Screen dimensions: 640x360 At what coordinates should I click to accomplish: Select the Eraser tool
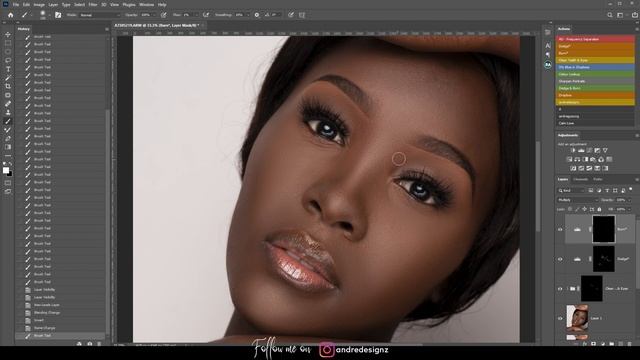8,138
